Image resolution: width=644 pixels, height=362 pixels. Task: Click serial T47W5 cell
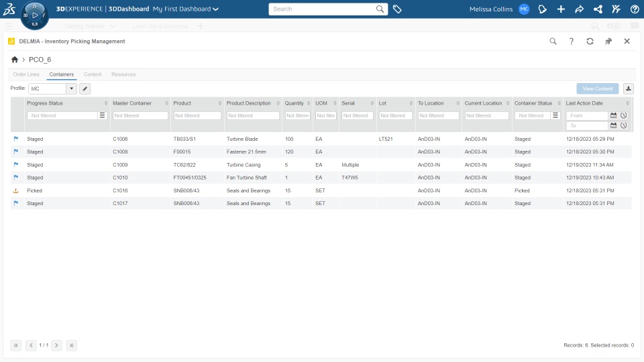coord(350,178)
